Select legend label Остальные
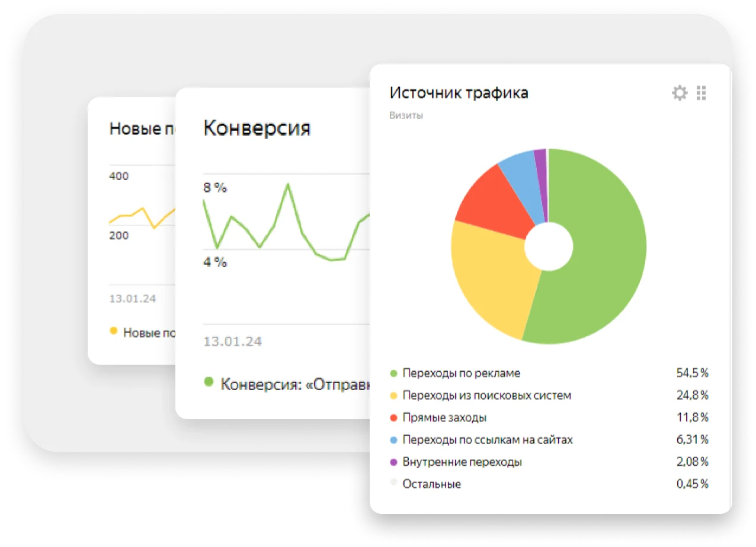756x547 pixels. (x=432, y=484)
